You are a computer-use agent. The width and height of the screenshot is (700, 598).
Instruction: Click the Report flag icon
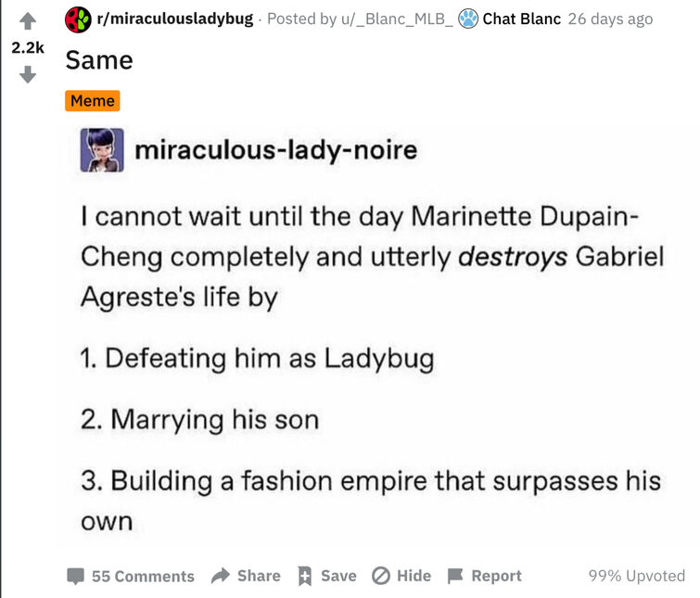[455, 576]
